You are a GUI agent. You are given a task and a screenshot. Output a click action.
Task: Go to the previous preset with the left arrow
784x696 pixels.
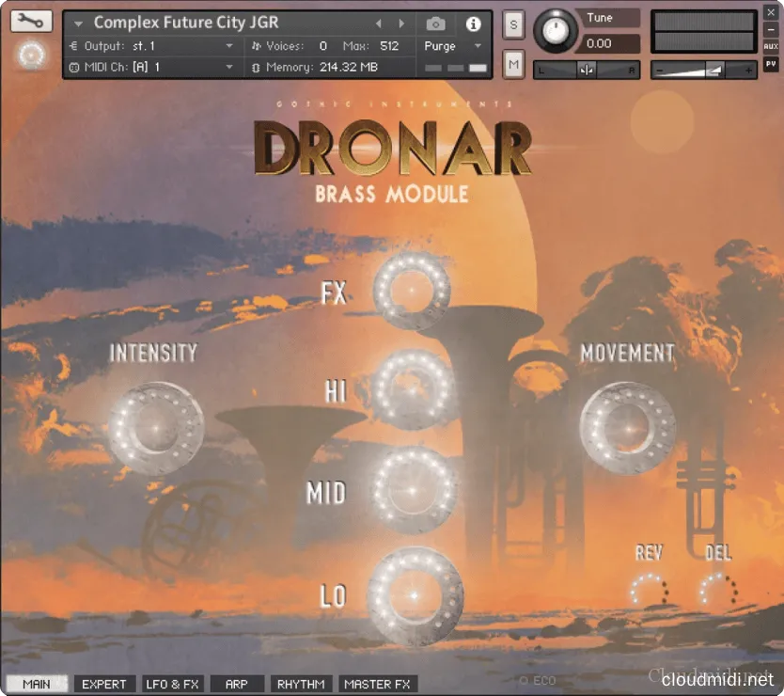click(x=379, y=24)
